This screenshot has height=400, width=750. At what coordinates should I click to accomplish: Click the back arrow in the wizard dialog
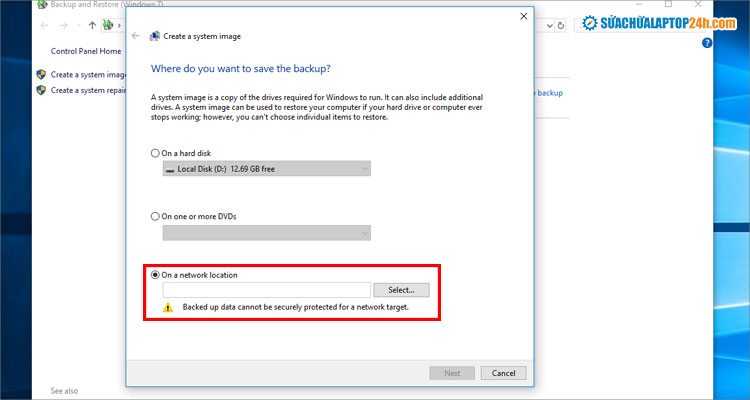(x=136, y=35)
